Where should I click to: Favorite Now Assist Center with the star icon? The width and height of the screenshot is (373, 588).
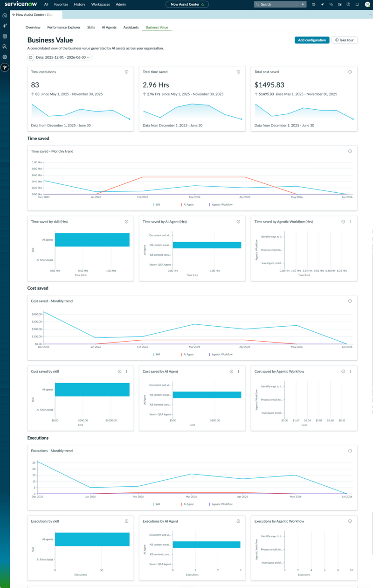click(x=202, y=4)
